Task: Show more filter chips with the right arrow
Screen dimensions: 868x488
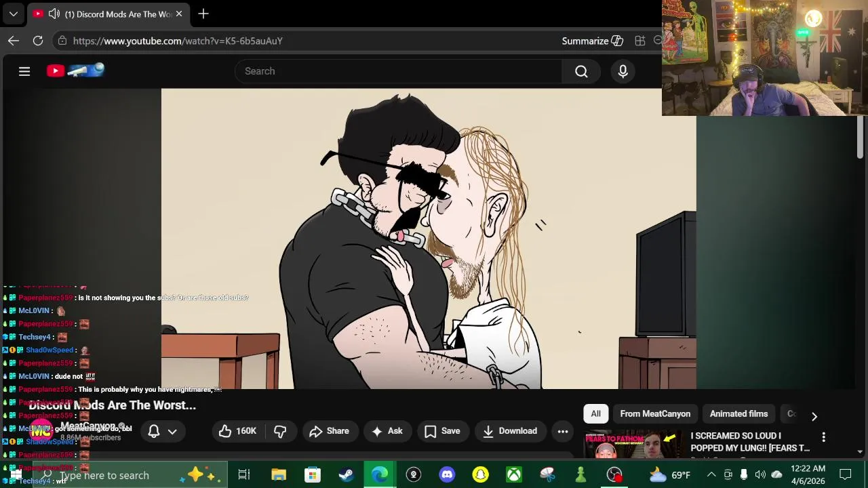Action: (814, 416)
